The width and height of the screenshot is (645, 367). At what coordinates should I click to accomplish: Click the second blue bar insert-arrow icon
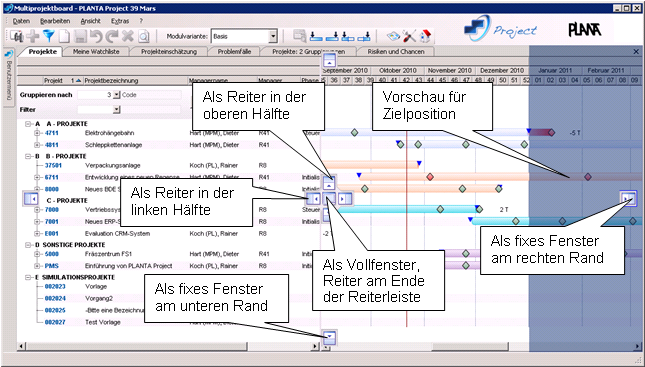coord(332,36)
